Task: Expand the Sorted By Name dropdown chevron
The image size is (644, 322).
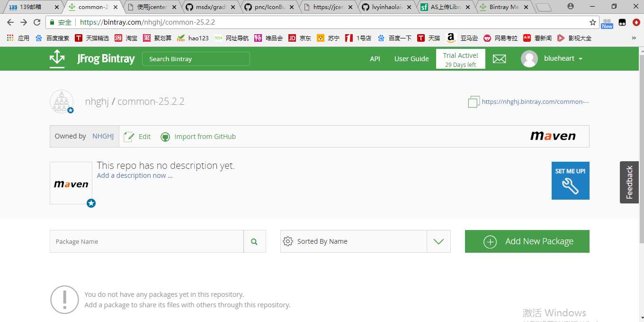Action: tap(438, 241)
